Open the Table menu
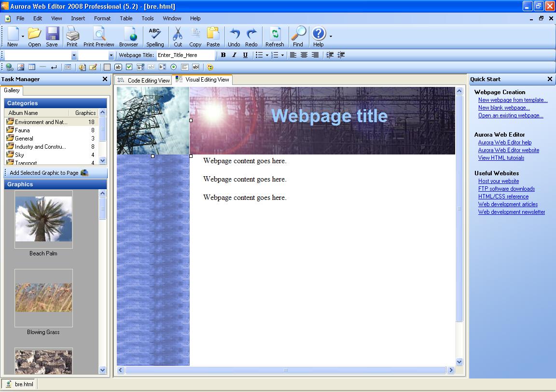 126,18
